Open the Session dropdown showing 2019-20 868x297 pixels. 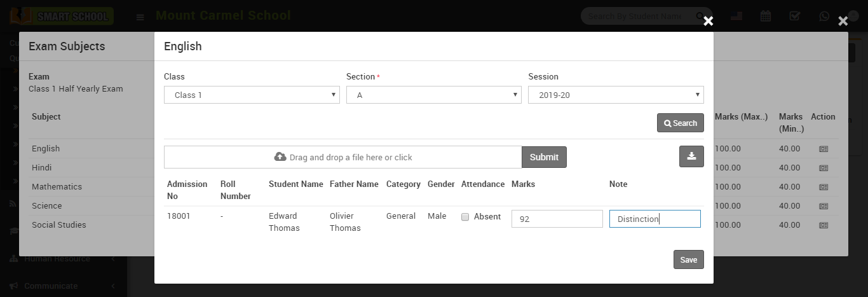point(615,95)
